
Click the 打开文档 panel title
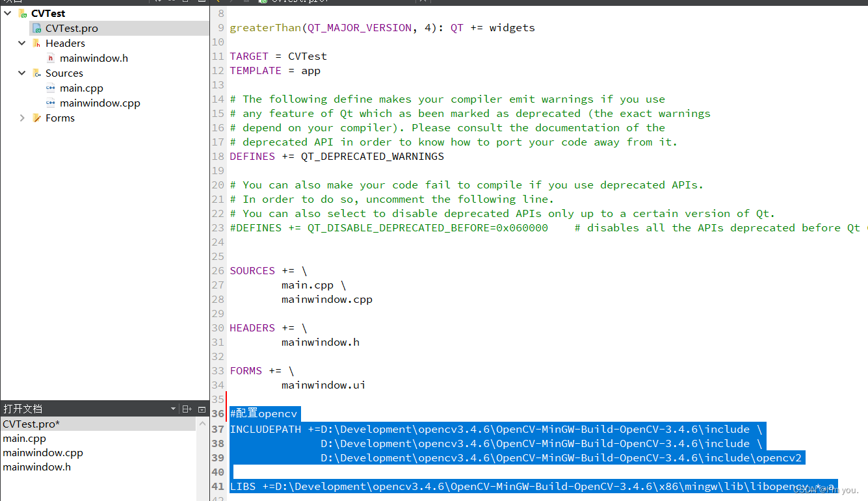(23, 409)
